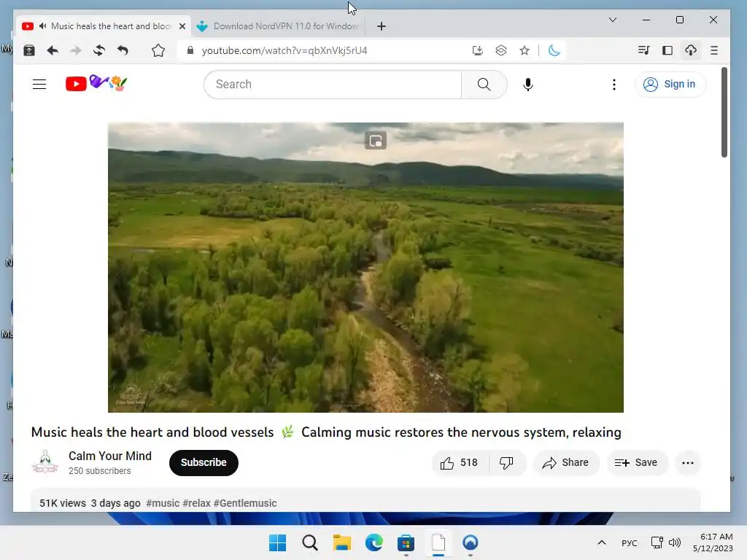This screenshot has height=560, width=747.
Task: Click the 250 subscribers text
Action: click(99, 471)
